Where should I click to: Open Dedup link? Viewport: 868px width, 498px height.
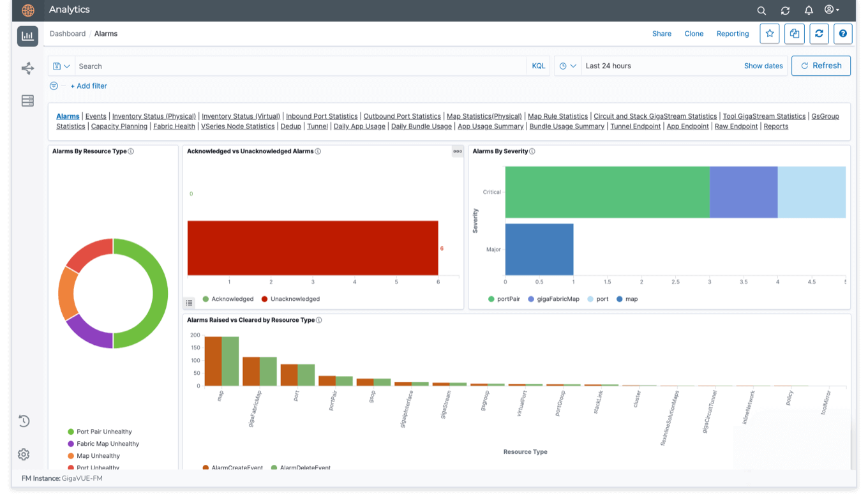[x=290, y=126]
